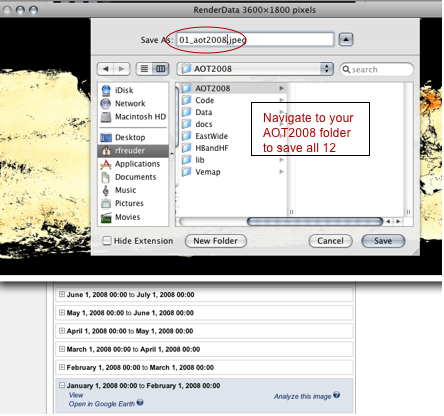Expand April 1, 2008 to May 1 row
This screenshot has width=444, height=416.
click(62, 331)
